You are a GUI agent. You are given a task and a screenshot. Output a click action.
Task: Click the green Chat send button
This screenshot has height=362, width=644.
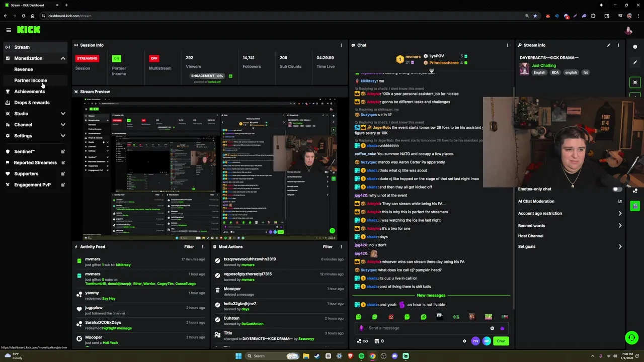click(x=501, y=341)
